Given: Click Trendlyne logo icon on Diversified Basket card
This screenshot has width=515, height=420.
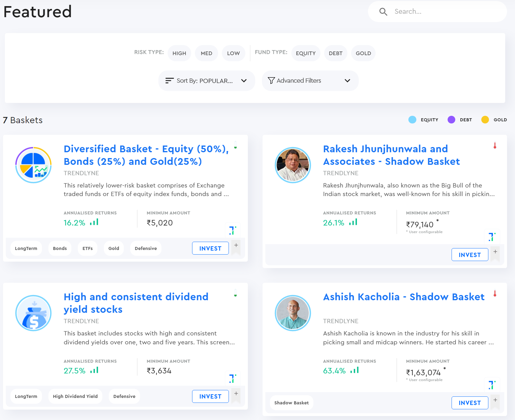Looking at the screenshot, I should (x=233, y=230).
